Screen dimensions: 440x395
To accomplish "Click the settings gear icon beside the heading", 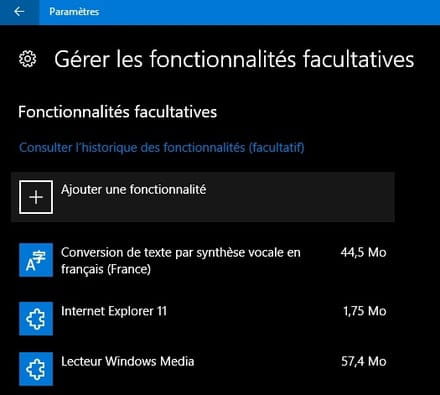I will point(27,59).
